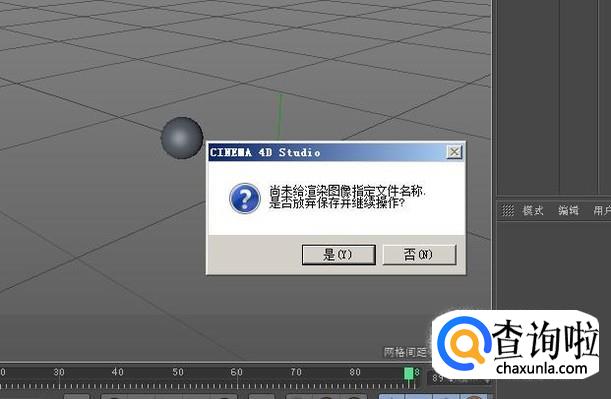Click the green Y-axis line in viewport
This screenshot has height=399, width=611.
(x=279, y=117)
